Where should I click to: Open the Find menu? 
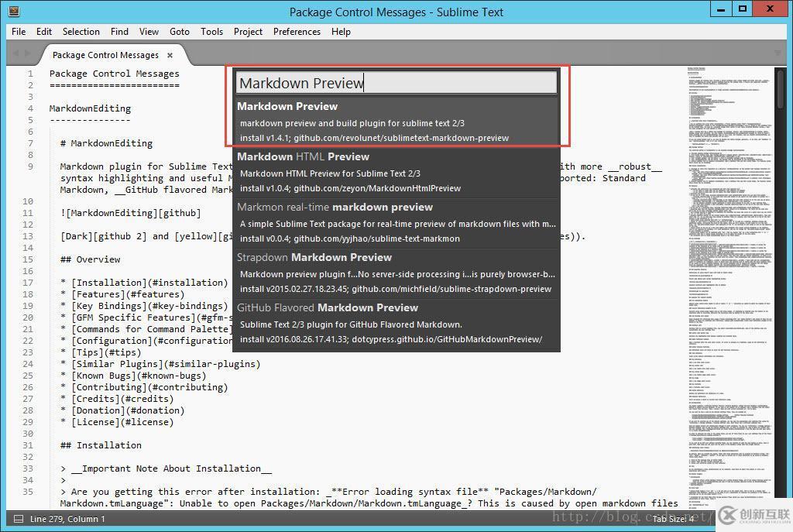[119, 31]
